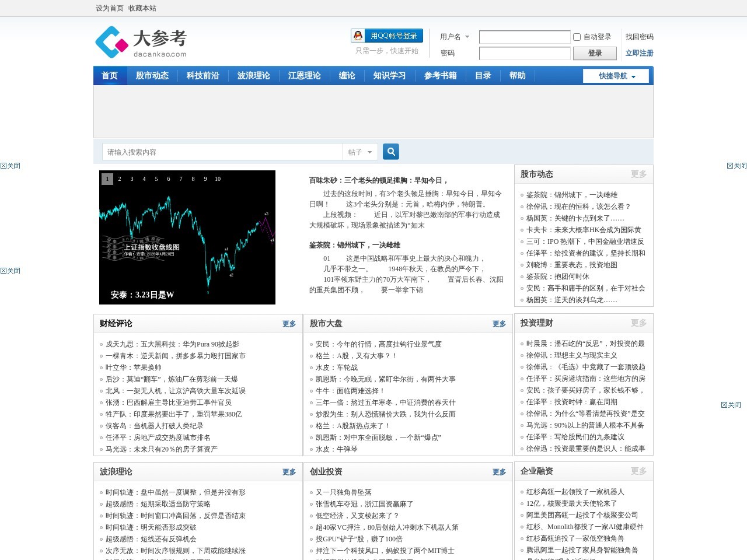Click the 找回密码 password recovery link
The width and height of the screenshot is (747, 560).
pos(639,37)
